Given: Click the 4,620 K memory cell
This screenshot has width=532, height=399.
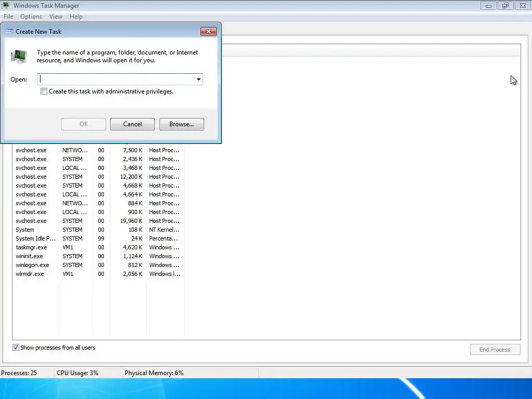Looking at the screenshot, I should pos(132,247).
